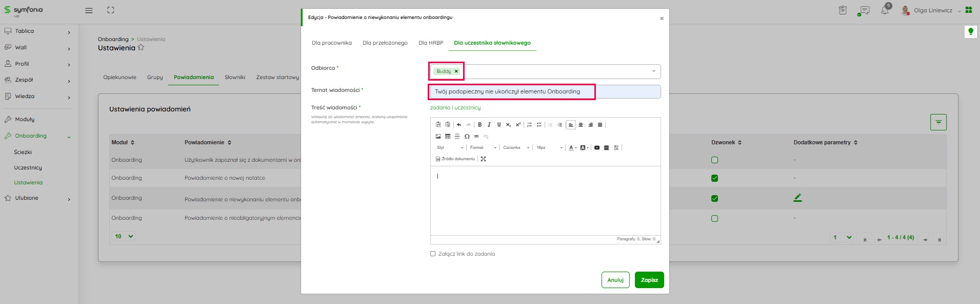Uncheck Dzwonek for 'Powiadomienie o nowej notatce'

point(714,178)
